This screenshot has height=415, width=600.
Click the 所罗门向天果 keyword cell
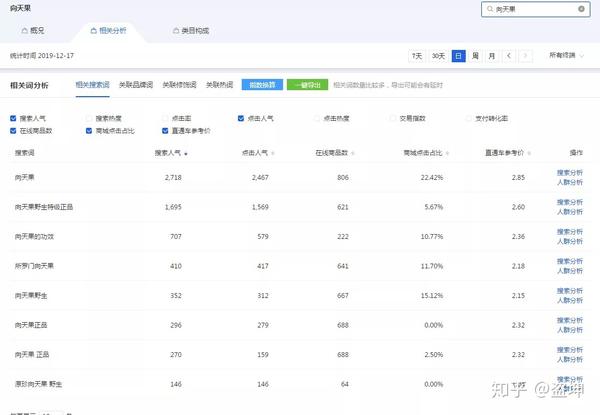click(34, 266)
